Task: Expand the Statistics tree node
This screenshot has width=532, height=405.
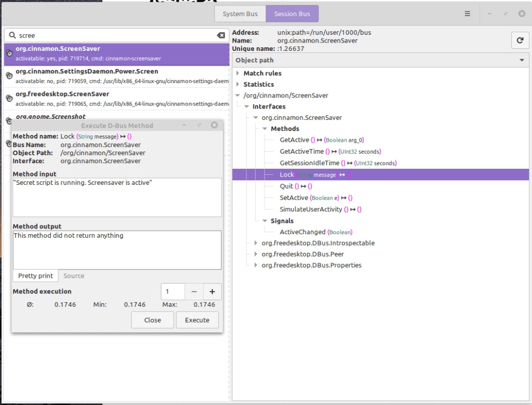Action: 238,84
